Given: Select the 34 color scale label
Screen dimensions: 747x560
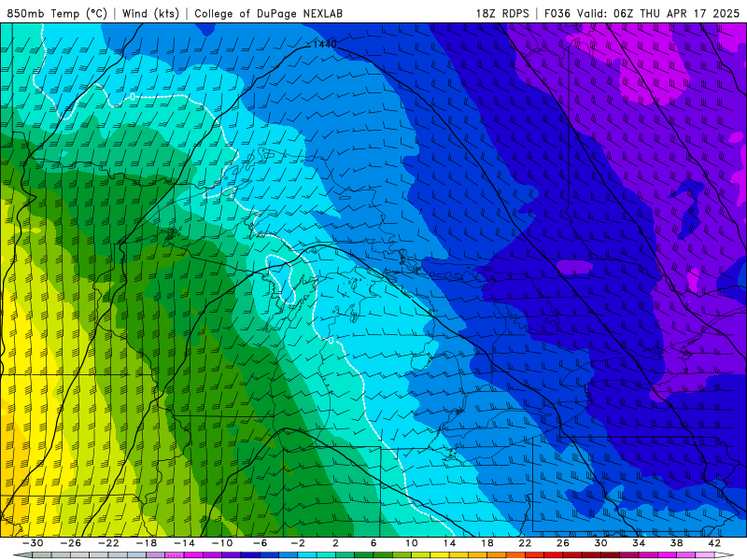Looking at the screenshot, I should click(639, 543).
